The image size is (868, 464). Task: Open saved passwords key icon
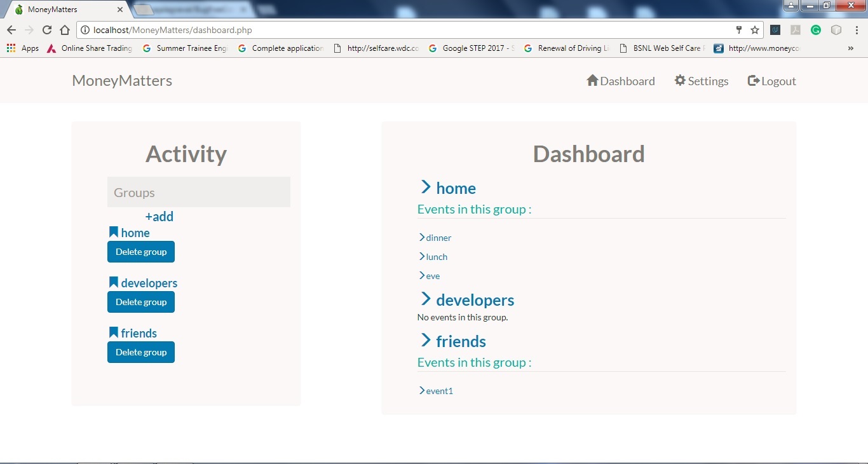(x=739, y=30)
